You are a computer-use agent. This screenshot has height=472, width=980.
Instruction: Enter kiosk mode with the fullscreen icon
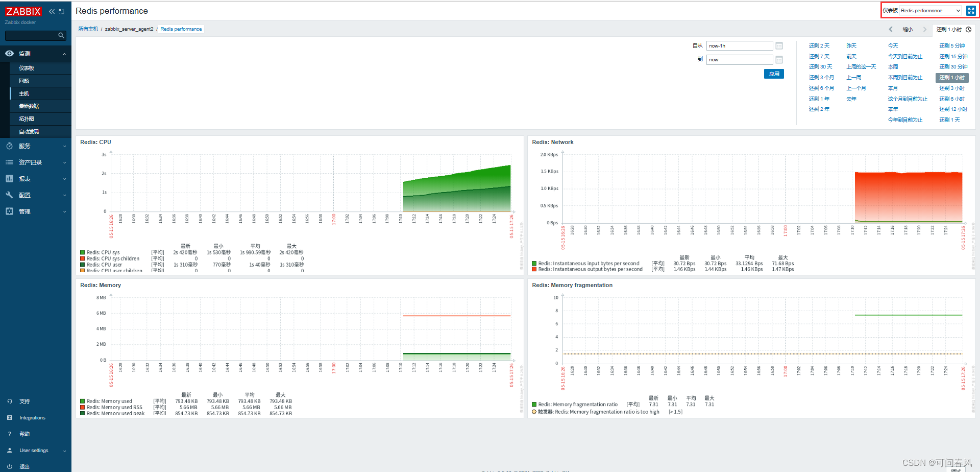[971, 11]
